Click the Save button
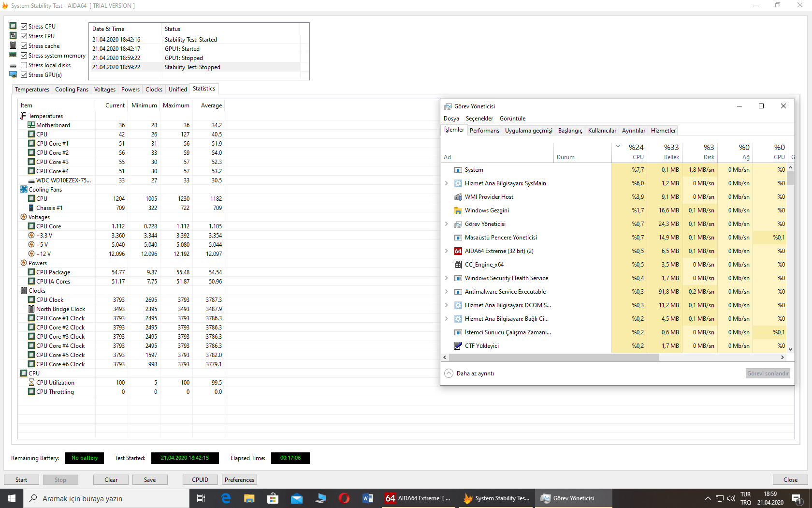This screenshot has width=812, height=508. (x=150, y=480)
